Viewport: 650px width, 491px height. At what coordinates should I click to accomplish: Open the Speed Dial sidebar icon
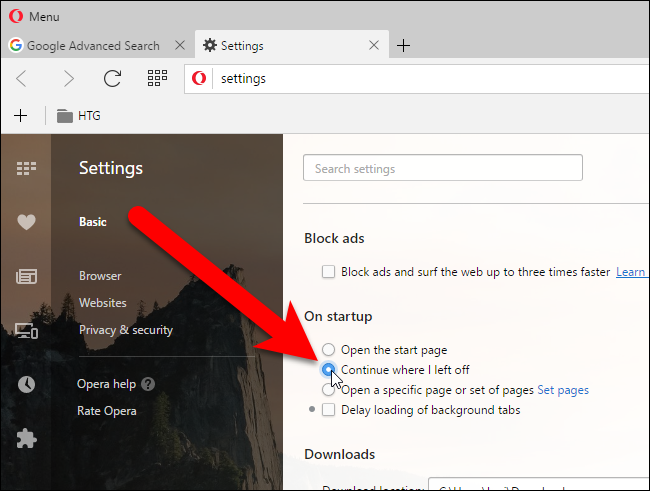click(26, 168)
